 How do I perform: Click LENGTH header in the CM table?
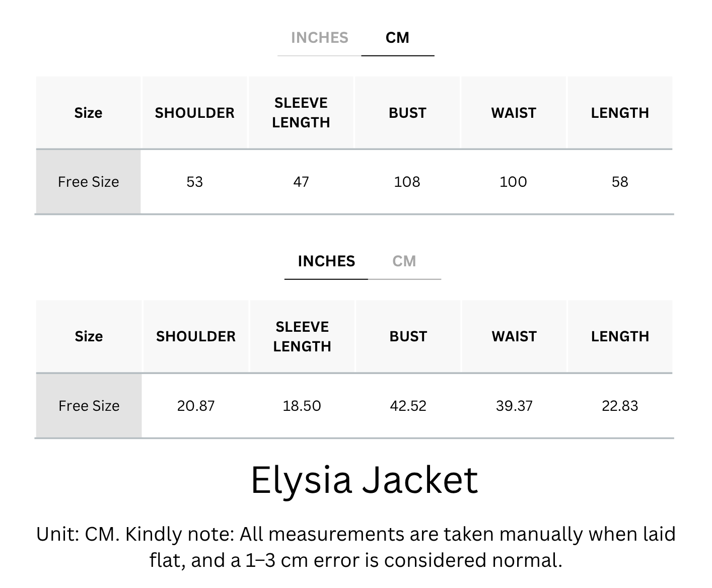tap(620, 113)
